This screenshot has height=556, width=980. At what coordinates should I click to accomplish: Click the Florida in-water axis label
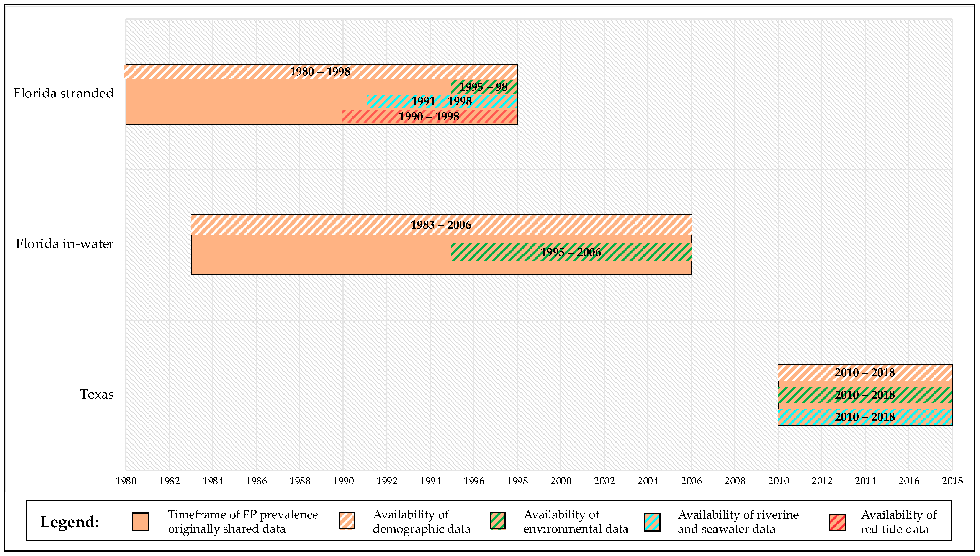click(64, 244)
